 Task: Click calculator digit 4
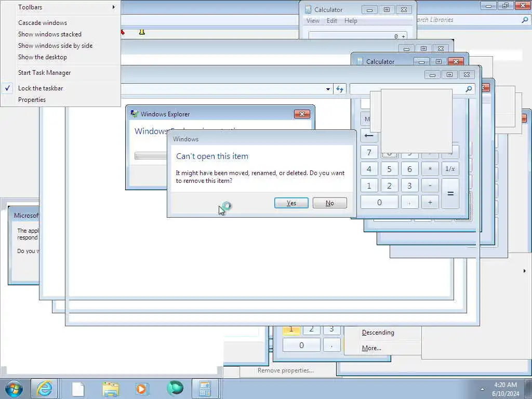369,169
